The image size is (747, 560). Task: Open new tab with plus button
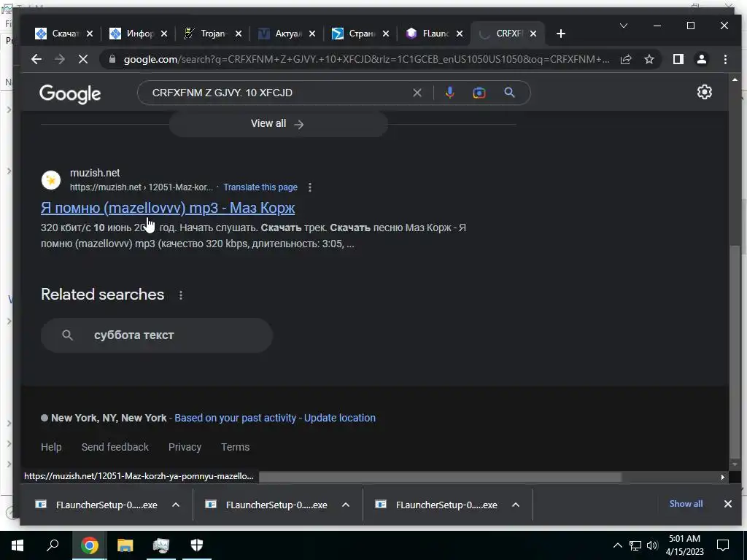point(561,34)
